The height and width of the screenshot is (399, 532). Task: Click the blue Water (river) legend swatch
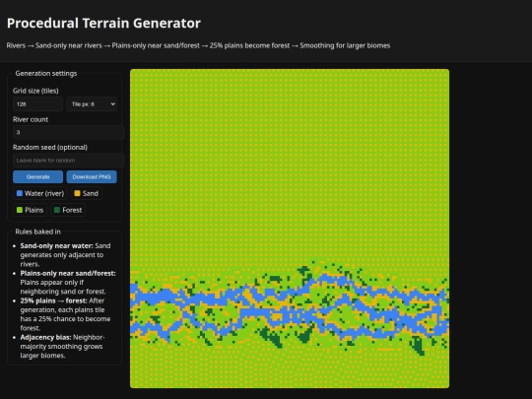tap(20, 193)
